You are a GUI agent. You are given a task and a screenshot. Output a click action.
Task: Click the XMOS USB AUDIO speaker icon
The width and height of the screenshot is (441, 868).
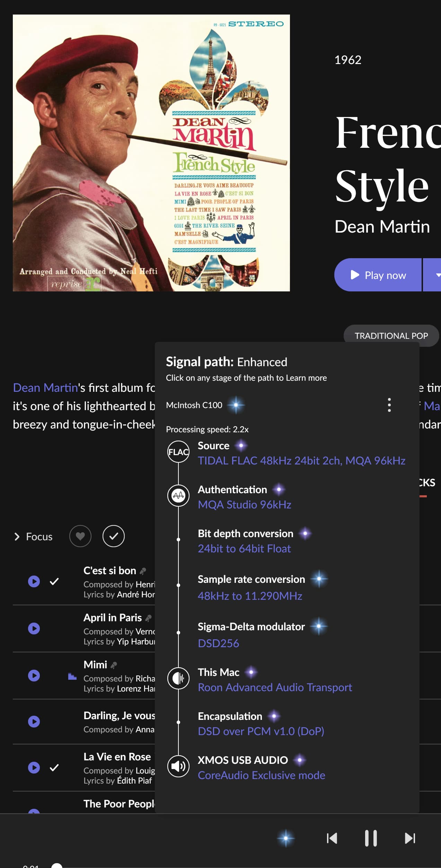pos(178,766)
